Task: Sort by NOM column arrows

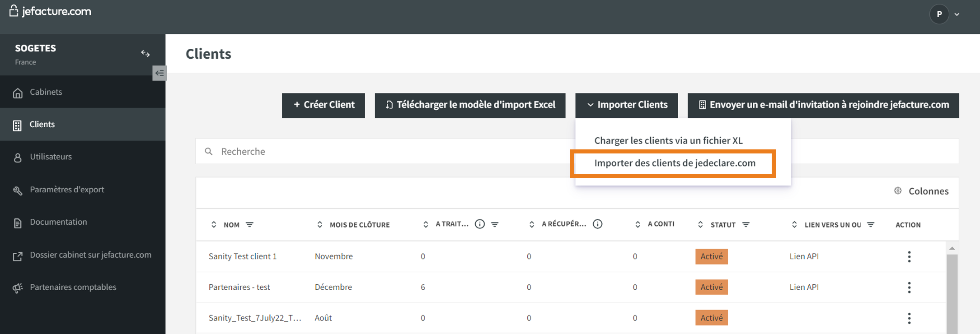Action: click(x=214, y=224)
